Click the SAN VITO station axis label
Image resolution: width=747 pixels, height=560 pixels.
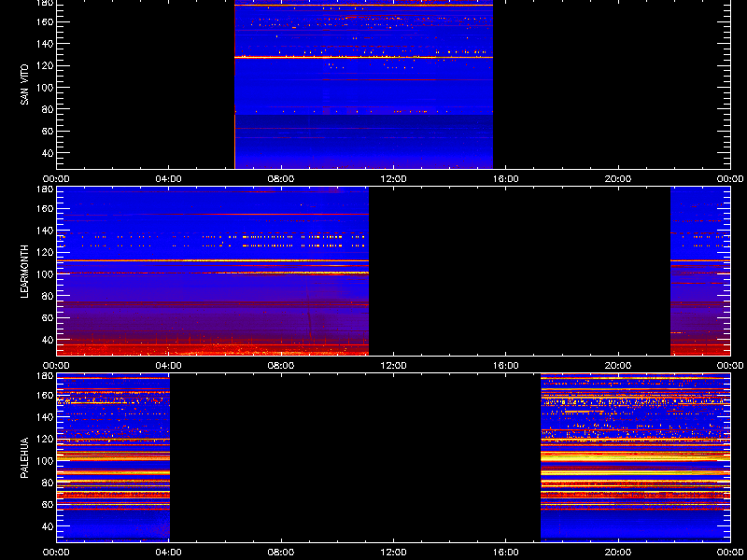click(x=24, y=85)
